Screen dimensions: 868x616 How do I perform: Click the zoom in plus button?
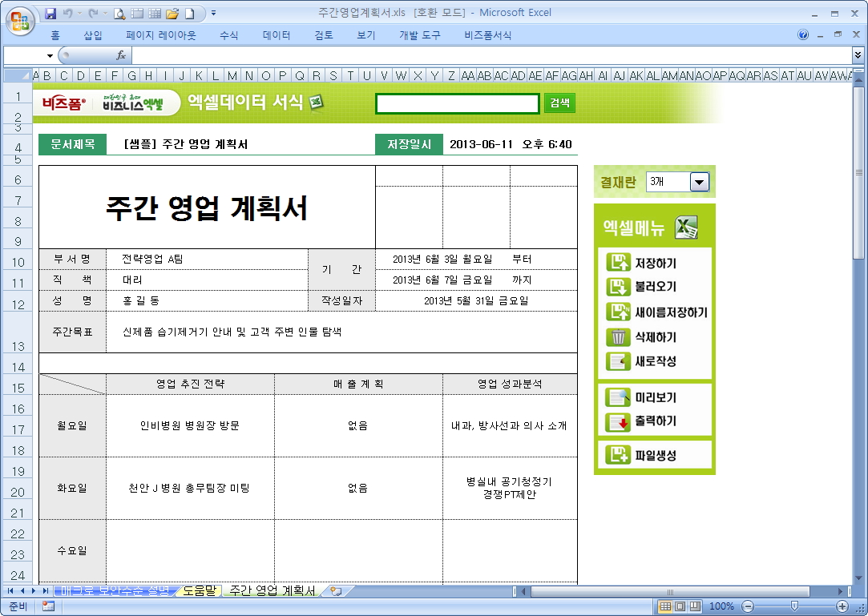(842, 606)
